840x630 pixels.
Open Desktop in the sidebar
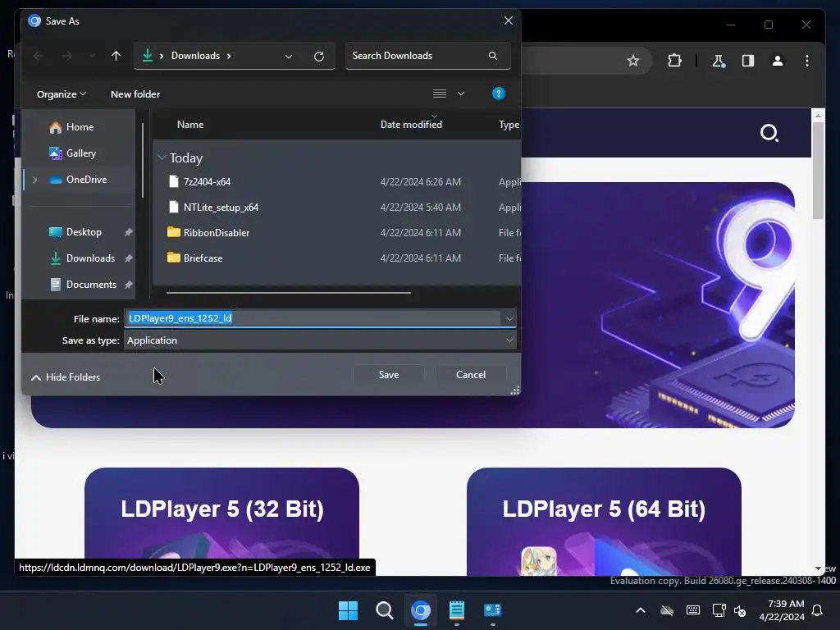84,232
